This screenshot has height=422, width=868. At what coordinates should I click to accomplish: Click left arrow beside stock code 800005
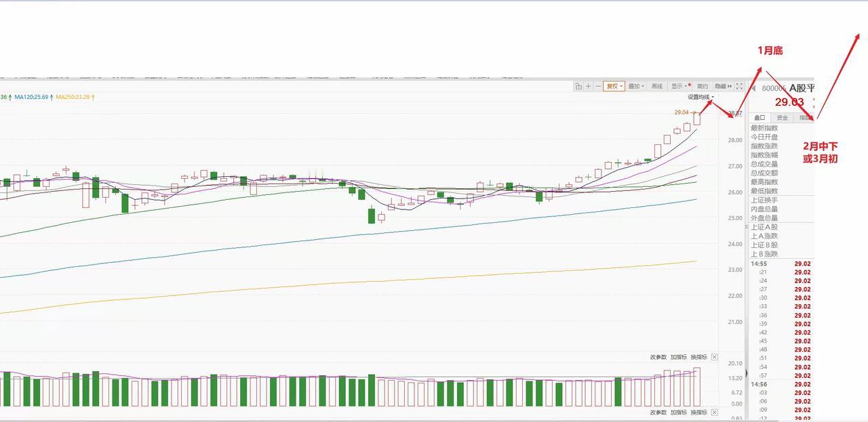pyautogui.click(x=753, y=88)
